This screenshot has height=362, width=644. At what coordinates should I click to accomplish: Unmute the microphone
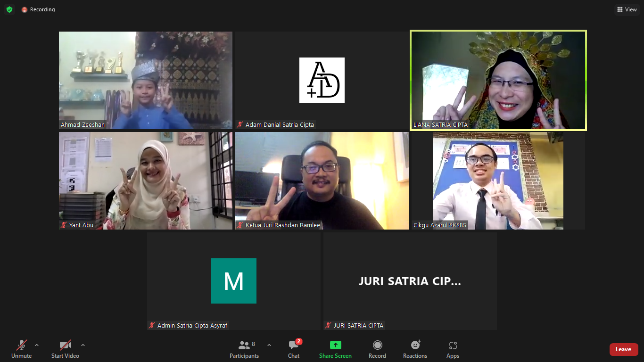22,349
